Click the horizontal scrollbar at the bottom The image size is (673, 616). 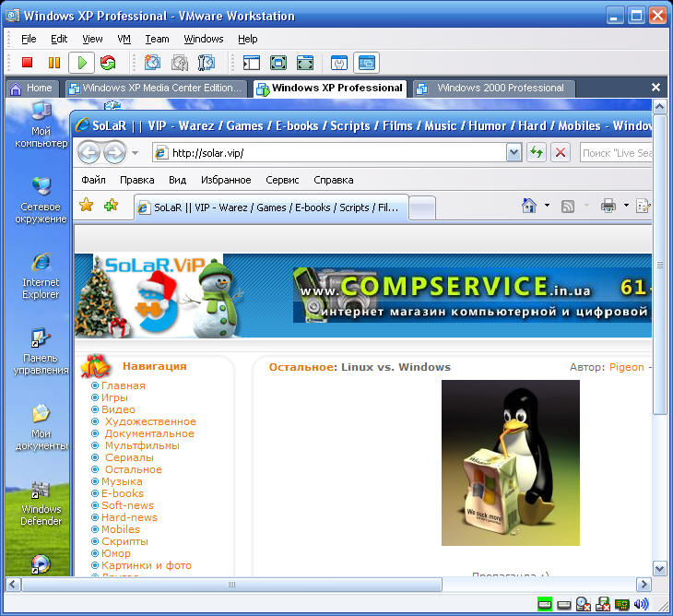(x=230, y=585)
